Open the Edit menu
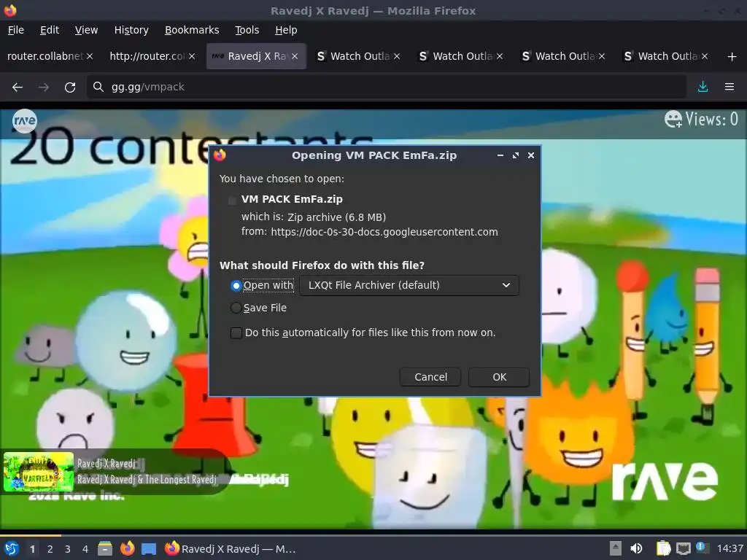The width and height of the screenshot is (747, 560). [x=50, y=30]
